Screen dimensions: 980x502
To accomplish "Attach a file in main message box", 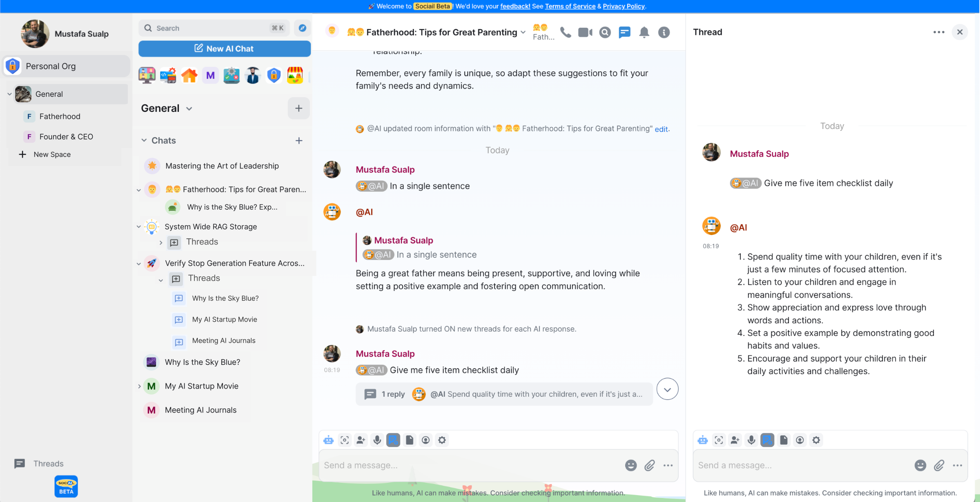I will (650, 465).
